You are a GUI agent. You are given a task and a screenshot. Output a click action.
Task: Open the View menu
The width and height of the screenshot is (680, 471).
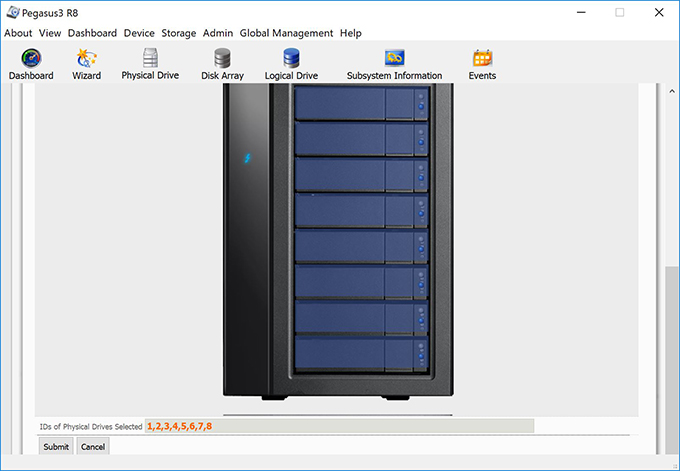click(x=50, y=33)
